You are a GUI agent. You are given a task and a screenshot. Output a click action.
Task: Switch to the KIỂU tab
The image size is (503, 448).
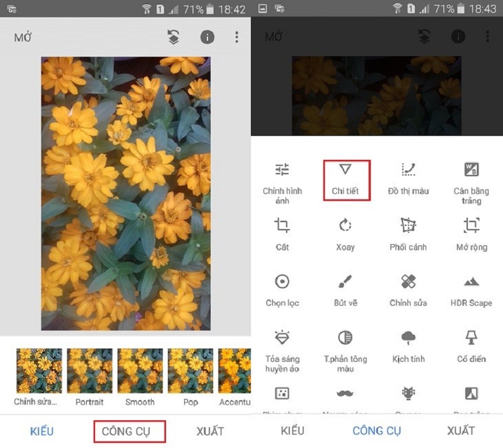tap(41, 431)
